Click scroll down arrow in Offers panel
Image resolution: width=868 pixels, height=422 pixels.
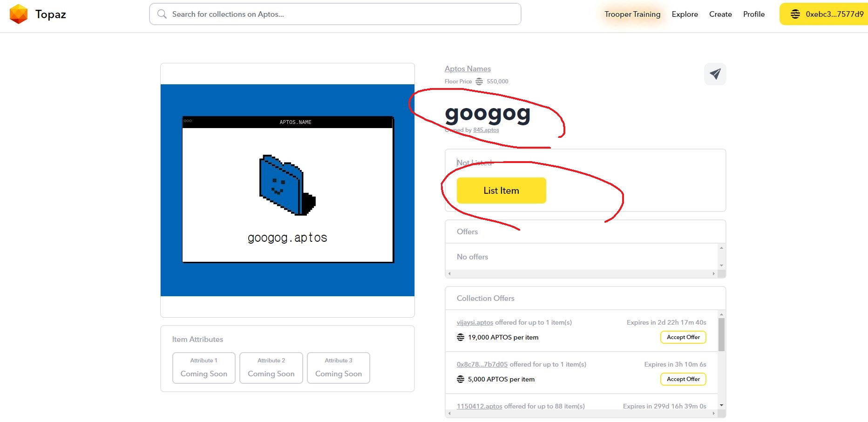[721, 265]
